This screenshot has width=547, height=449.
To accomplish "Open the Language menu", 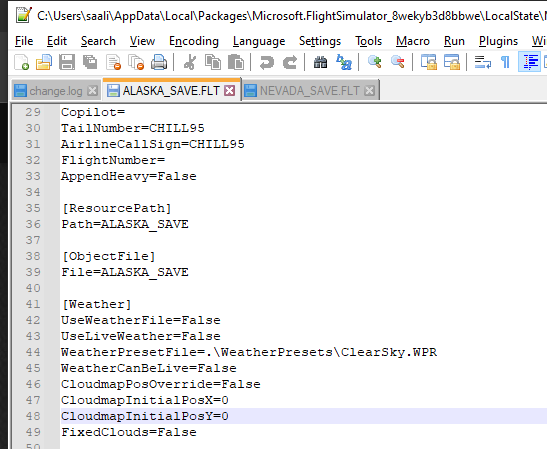I will tap(259, 41).
